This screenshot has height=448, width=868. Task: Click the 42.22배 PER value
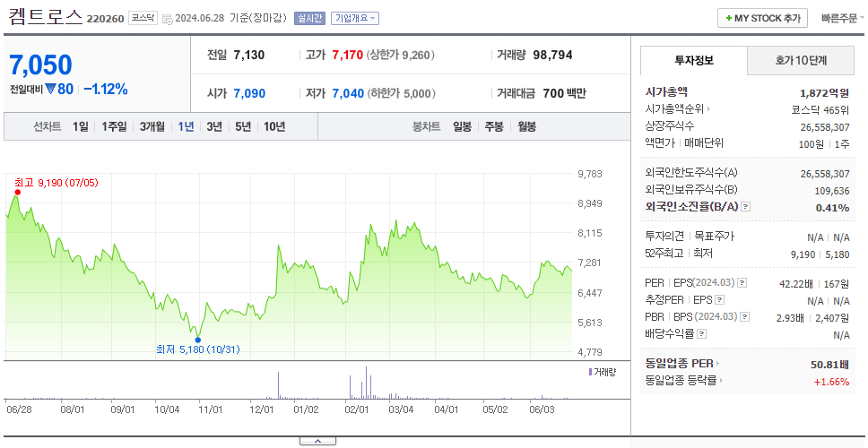pos(796,284)
